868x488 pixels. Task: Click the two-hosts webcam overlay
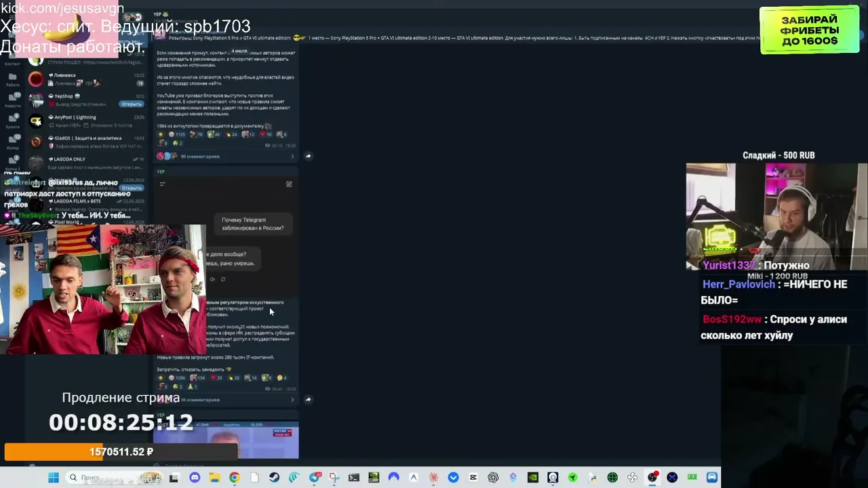102,289
